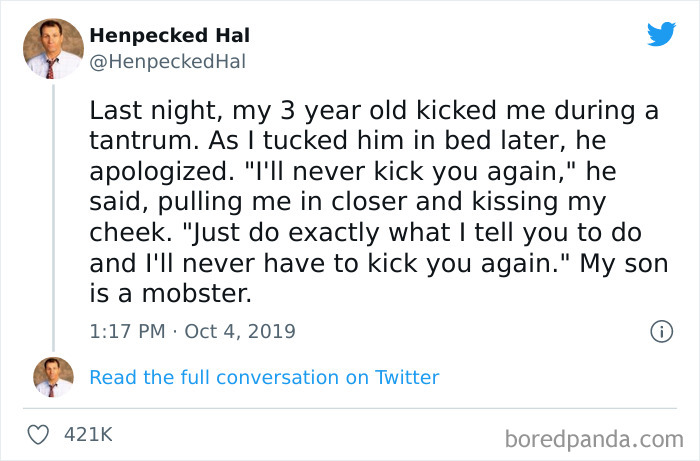Screen dimensions: 700x461
Task: Open the info circle icon
Action: click(x=660, y=331)
